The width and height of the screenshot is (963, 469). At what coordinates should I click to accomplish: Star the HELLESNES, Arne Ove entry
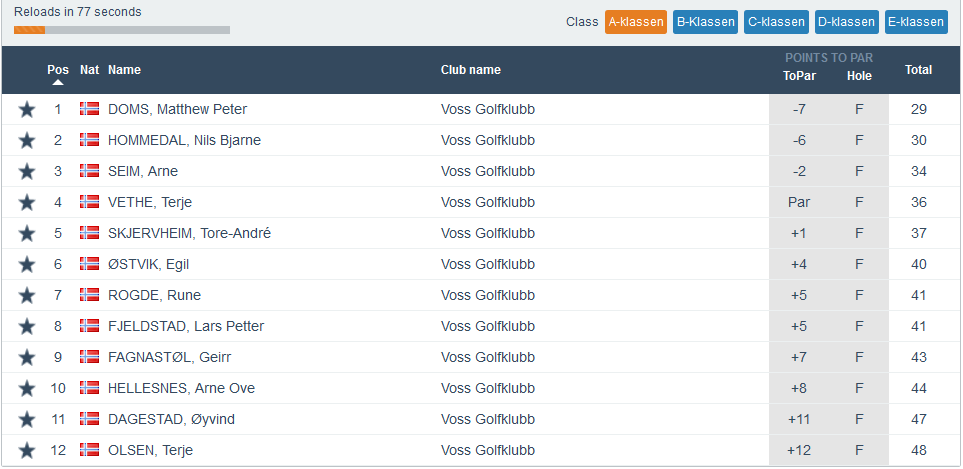pos(27,388)
